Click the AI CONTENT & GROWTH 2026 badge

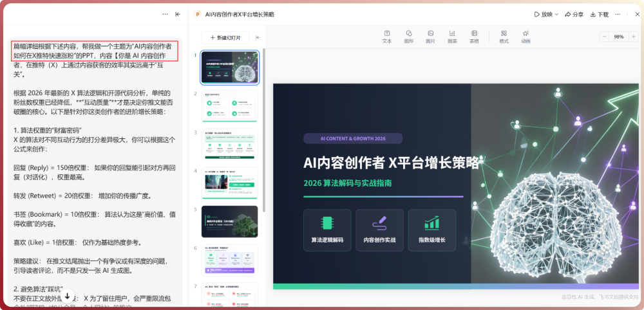pos(353,138)
